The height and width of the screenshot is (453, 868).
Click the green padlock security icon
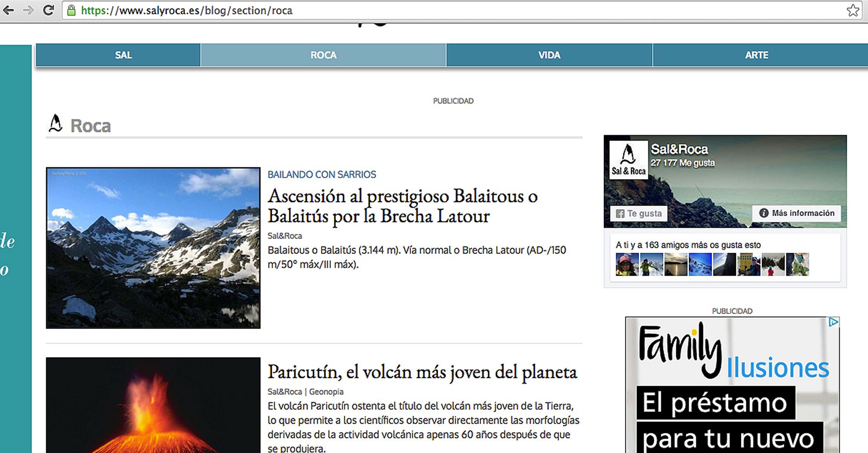[71, 10]
